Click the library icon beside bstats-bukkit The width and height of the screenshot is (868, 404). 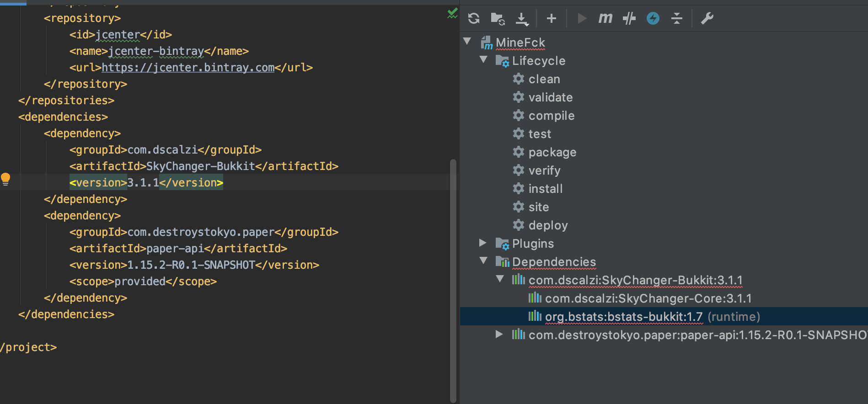535,316
